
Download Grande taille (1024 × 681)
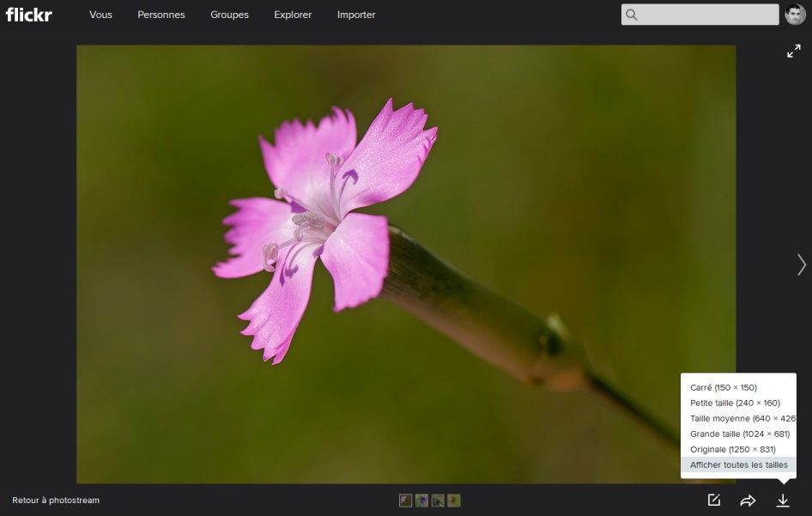(x=740, y=434)
